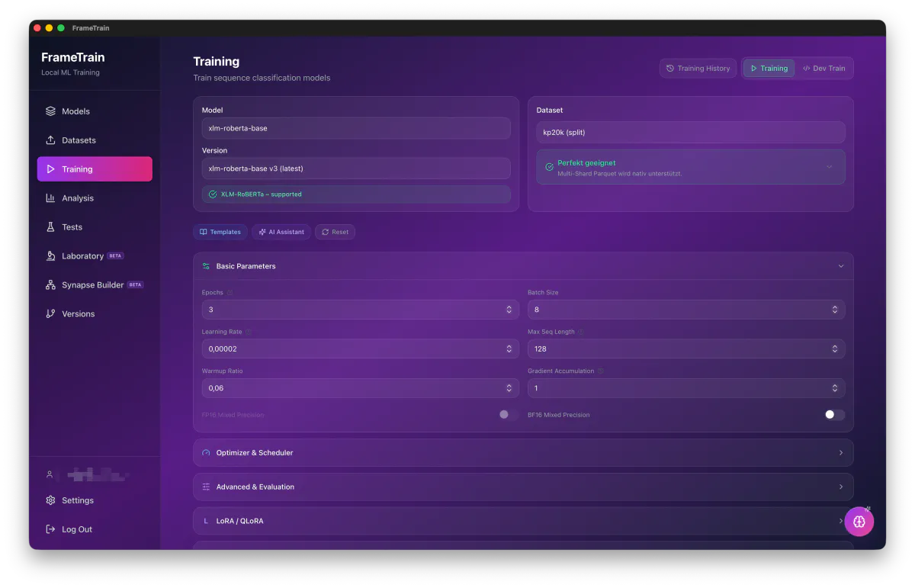Click the Epochs info help icon
This screenshot has height=588, width=915.
click(230, 293)
